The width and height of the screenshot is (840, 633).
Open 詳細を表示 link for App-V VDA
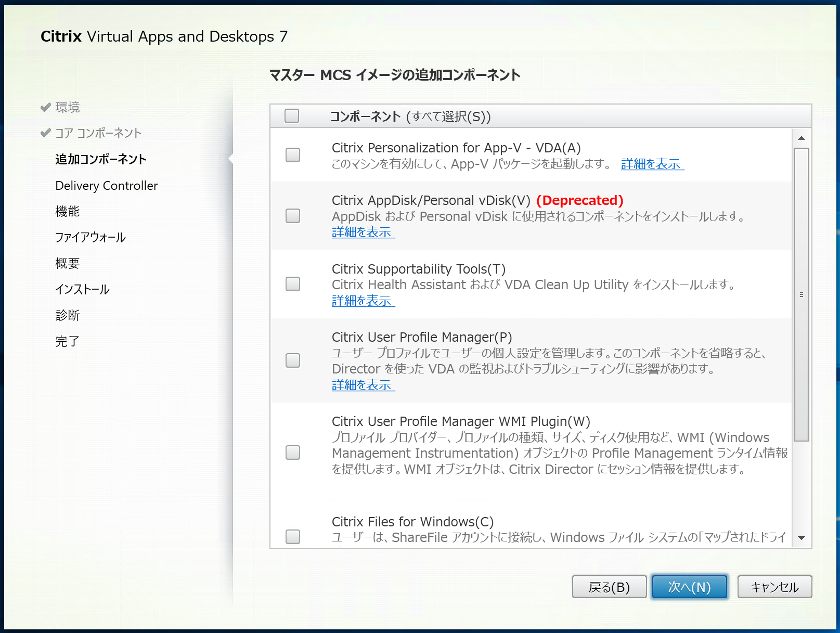coord(652,164)
